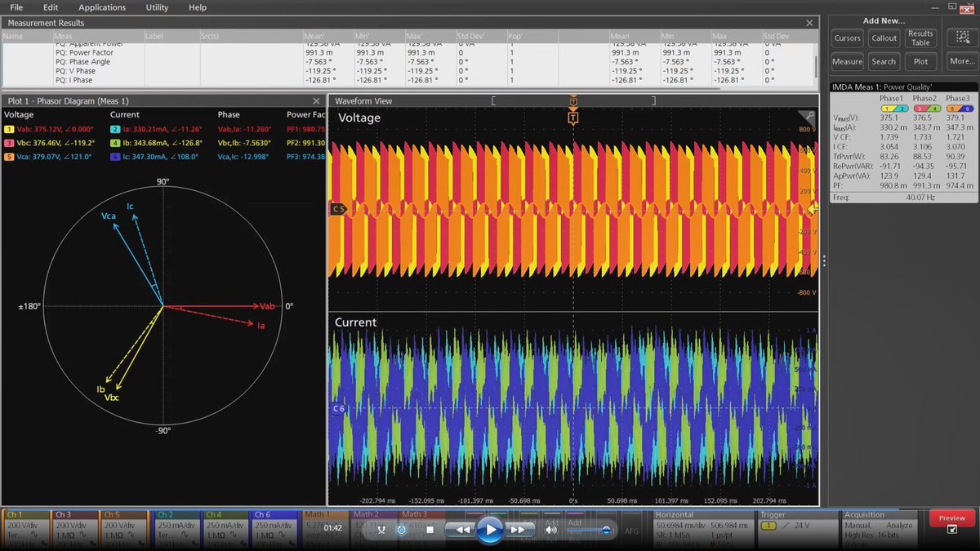Mute the player volume speaker icon
980x551 pixels.
pos(550,530)
